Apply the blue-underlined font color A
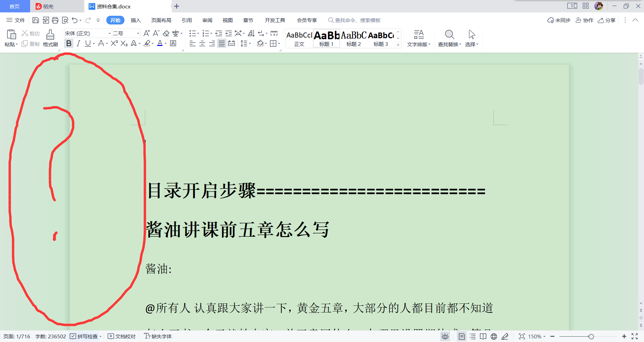Viewport: 644px width, 342px height. 160,43
